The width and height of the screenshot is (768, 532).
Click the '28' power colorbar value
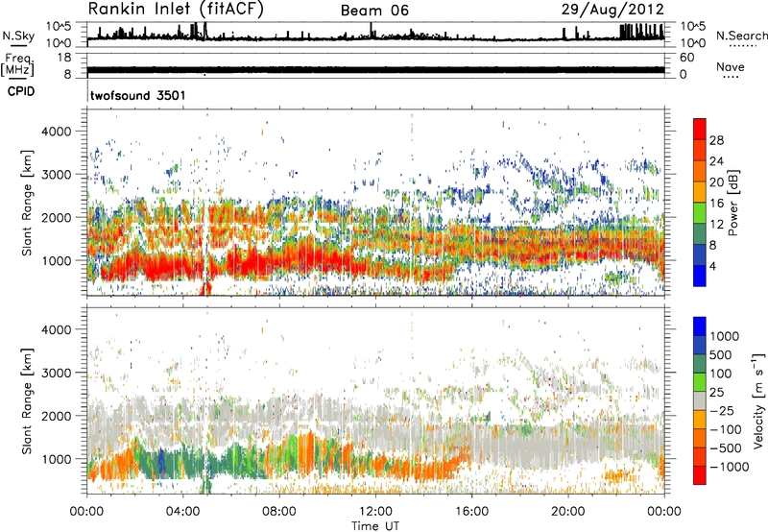tap(716, 140)
